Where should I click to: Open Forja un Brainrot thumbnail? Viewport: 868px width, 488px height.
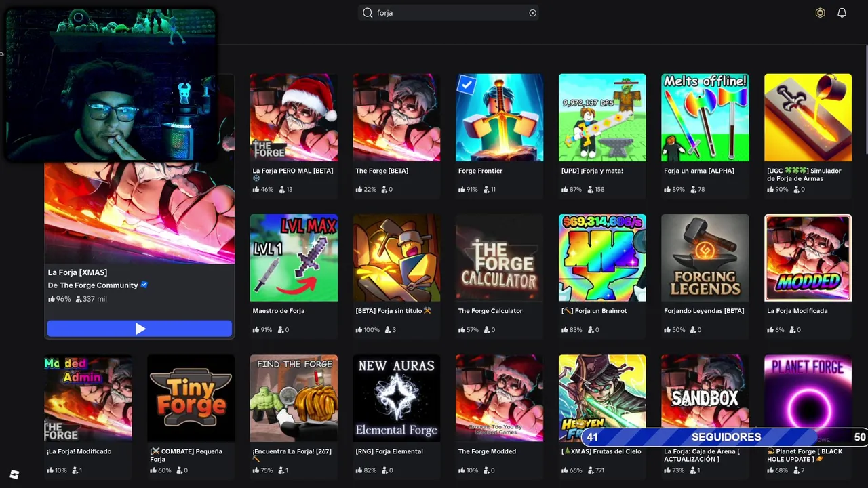click(602, 258)
